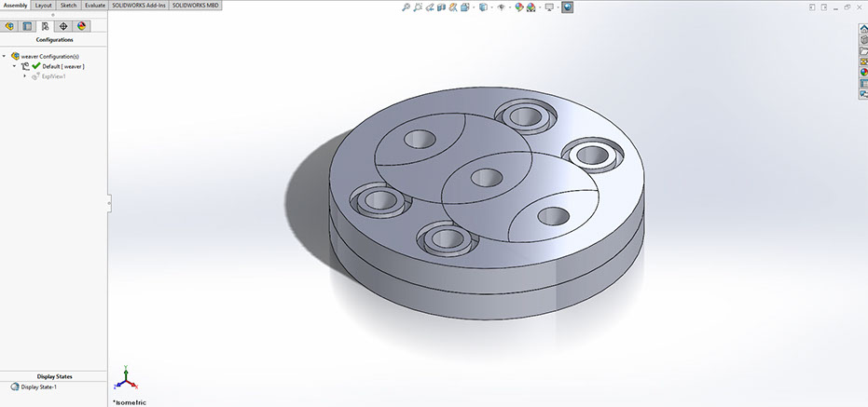Select the SOLIDWORKS Add-Ins tab
Viewport: 868px width, 407px height.
(138, 5)
